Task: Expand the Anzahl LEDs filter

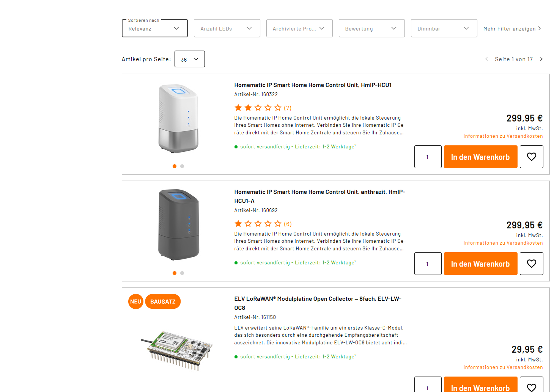Action: click(227, 28)
